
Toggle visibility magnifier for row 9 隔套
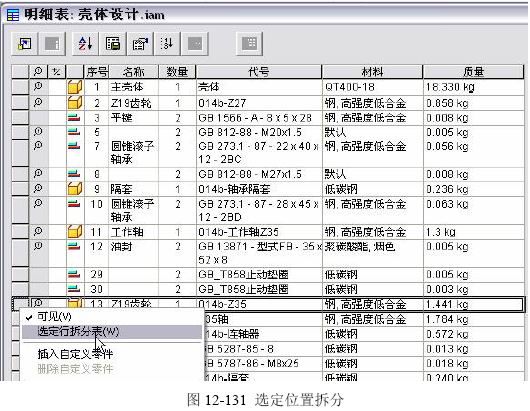pos(38,188)
